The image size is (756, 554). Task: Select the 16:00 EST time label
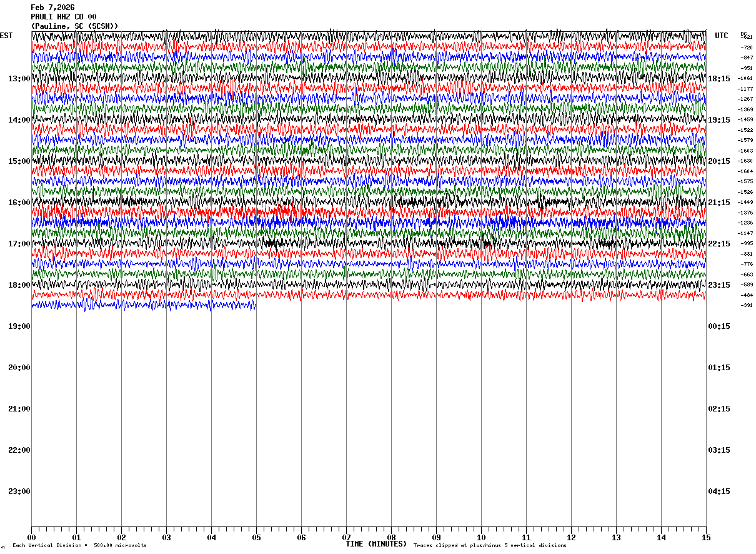coord(19,203)
